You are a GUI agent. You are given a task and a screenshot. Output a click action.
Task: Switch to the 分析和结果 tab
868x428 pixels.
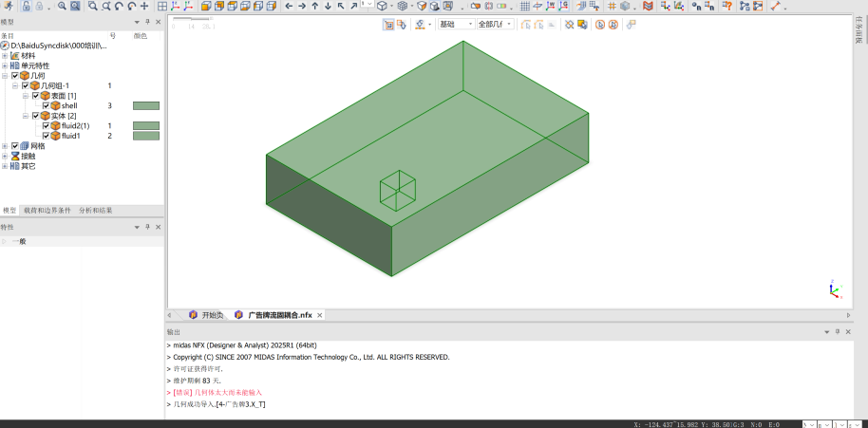95,210
